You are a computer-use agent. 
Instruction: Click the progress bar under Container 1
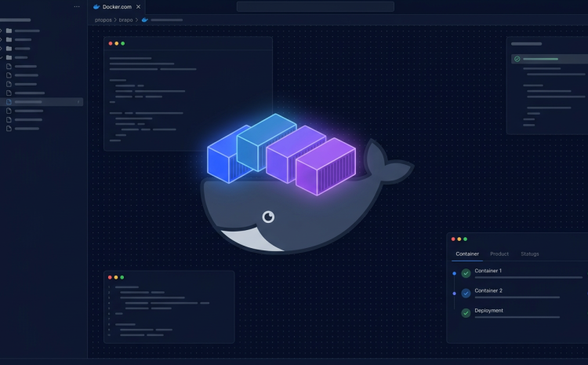coord(528,278)
